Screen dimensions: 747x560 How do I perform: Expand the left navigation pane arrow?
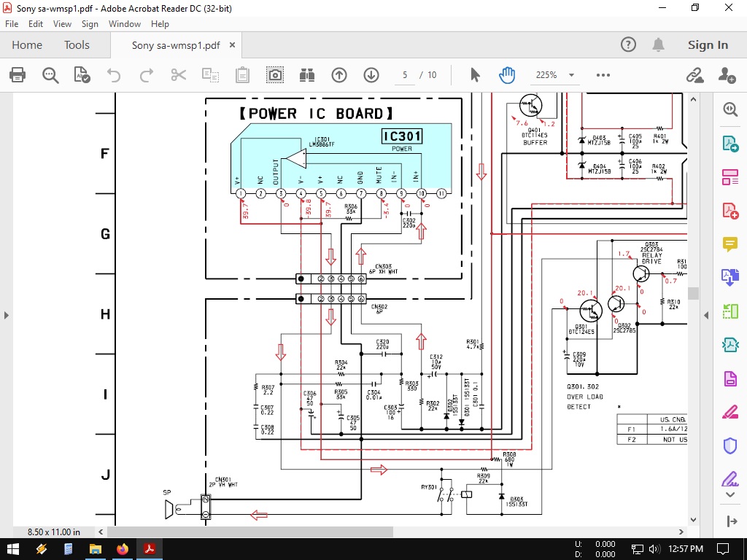(x=6, y=315)
